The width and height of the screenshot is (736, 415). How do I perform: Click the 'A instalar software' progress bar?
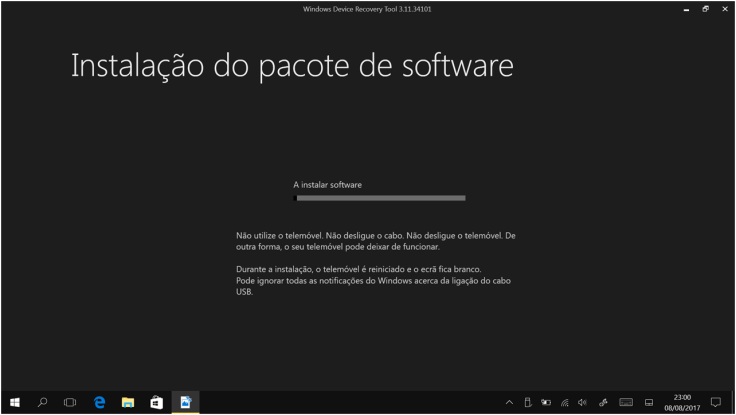(x=379, y=198)
